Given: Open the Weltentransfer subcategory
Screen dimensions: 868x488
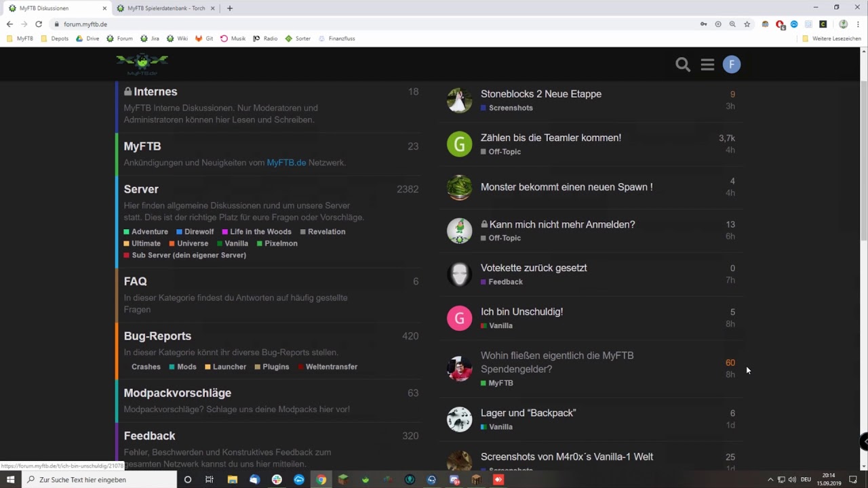Looking at the screenshot, I should 327,367.
